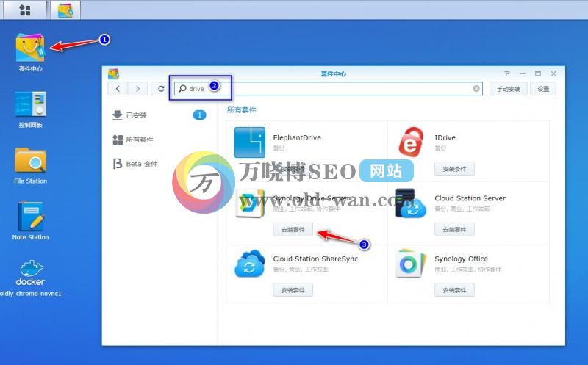Open the ElephantDrive package title
The width and height of the screenshot is (588, 365).
pyautogui.click(x=297, y=137)
